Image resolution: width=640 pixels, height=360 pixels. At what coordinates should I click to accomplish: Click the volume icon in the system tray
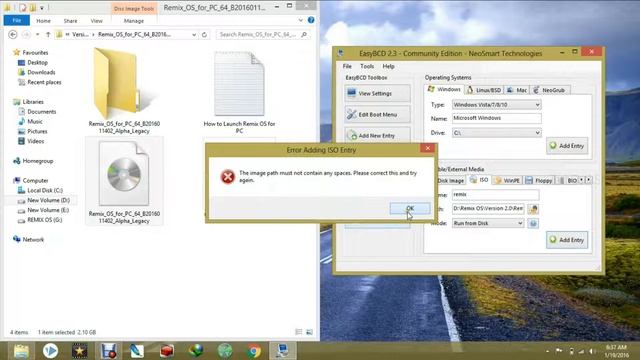pos(591,351)
